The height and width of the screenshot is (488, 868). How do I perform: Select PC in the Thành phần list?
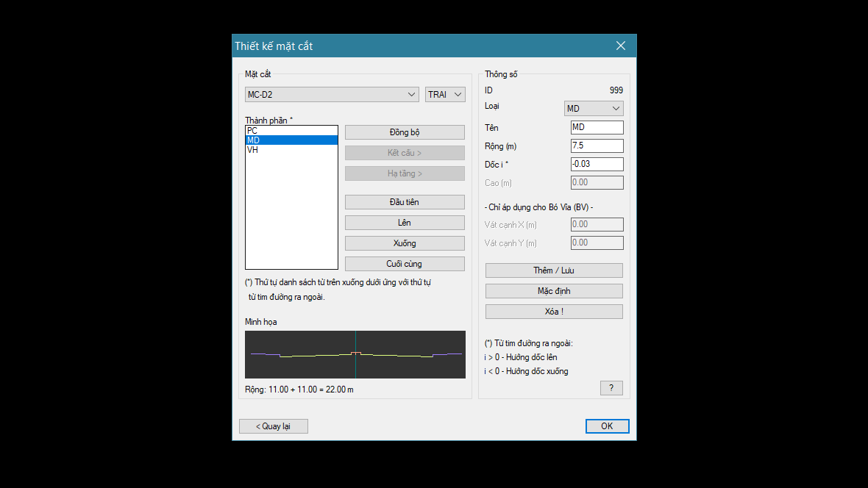[291, 131]
